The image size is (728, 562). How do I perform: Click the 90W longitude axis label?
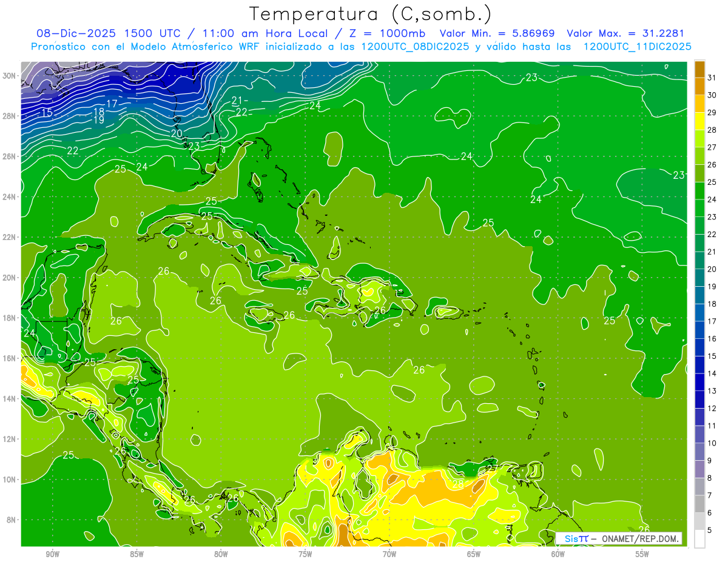52,554
